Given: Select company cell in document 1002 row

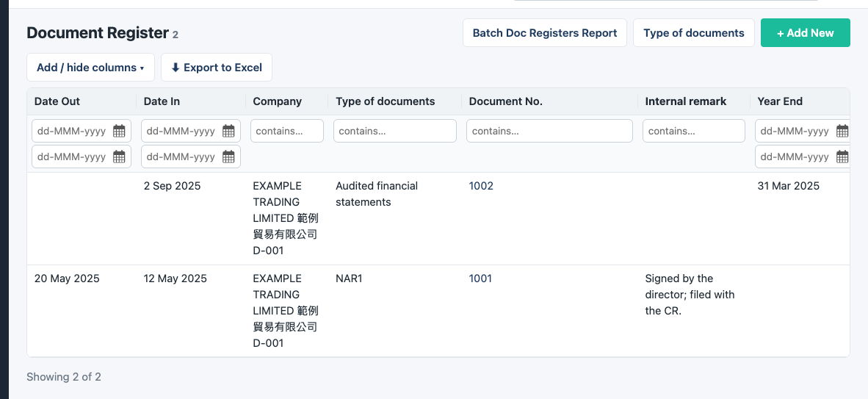Looking at the screenshot, I should 286,218.
